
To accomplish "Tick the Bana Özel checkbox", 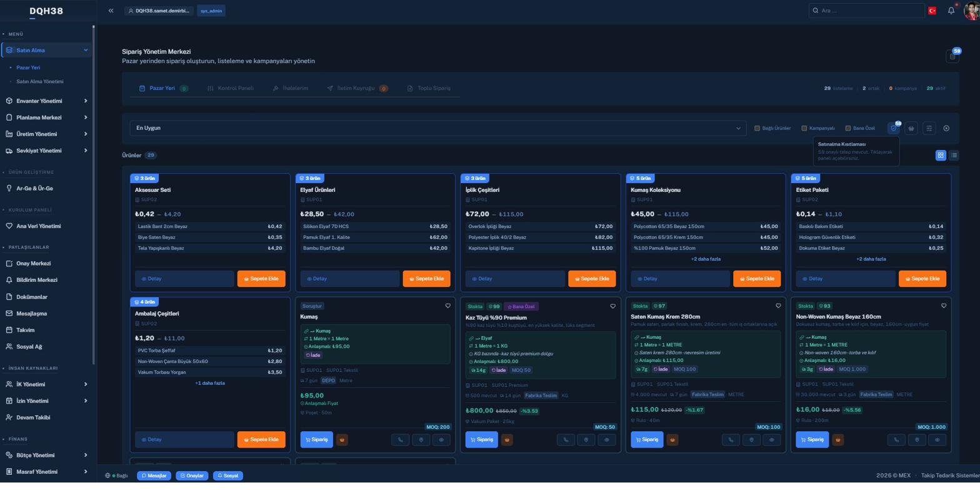I will coord(848,128).
